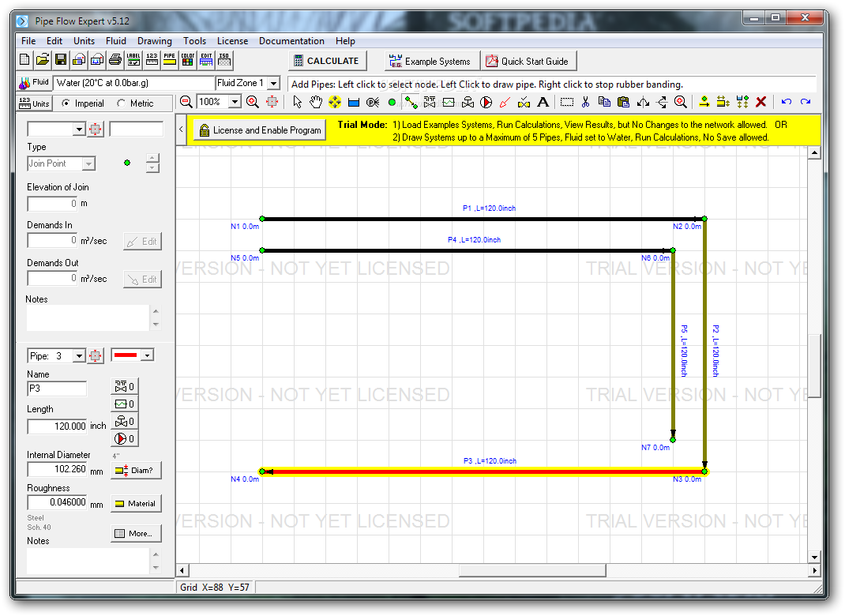Save the system with floppy disk icon

pos(61,60)
